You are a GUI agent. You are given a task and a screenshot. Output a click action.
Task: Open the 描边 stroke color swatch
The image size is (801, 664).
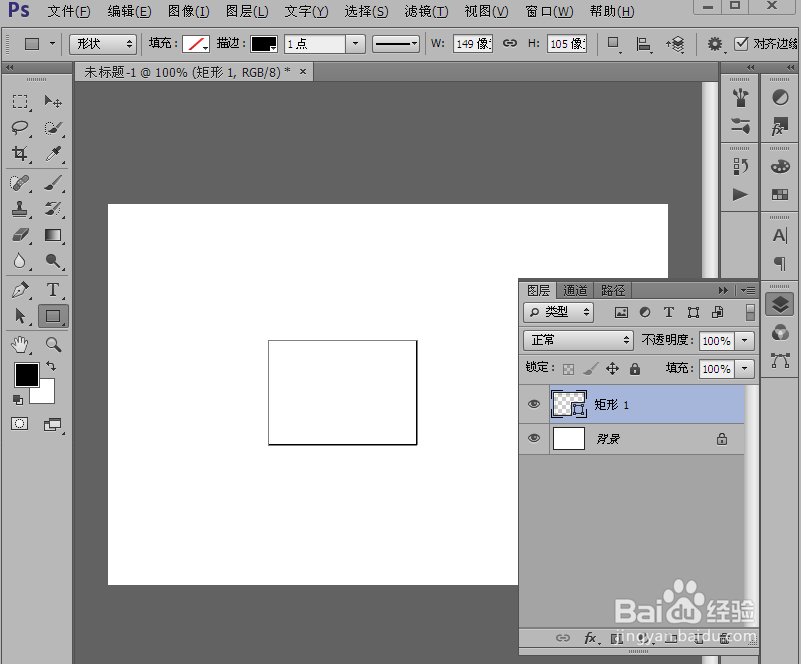[x=264, y=44]
